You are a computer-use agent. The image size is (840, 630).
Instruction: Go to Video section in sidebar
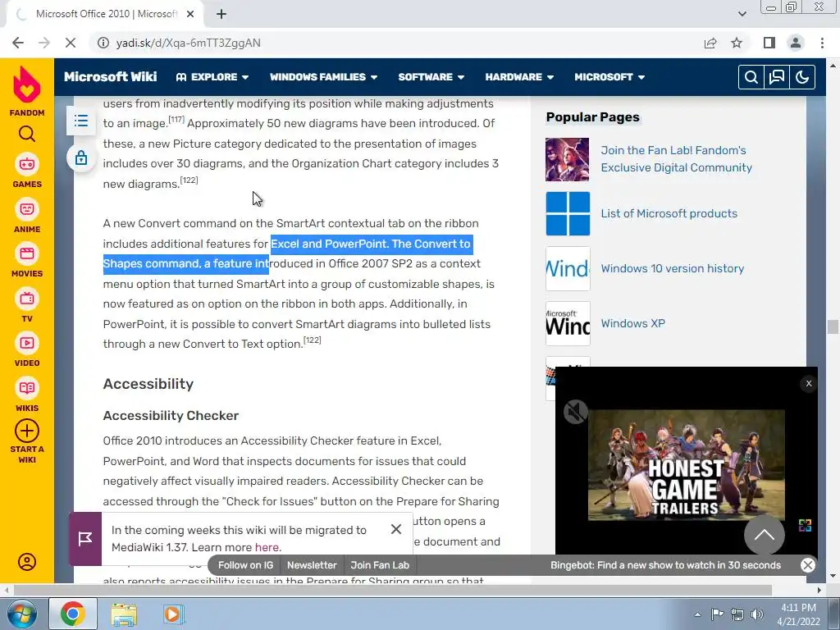(27, 349)
